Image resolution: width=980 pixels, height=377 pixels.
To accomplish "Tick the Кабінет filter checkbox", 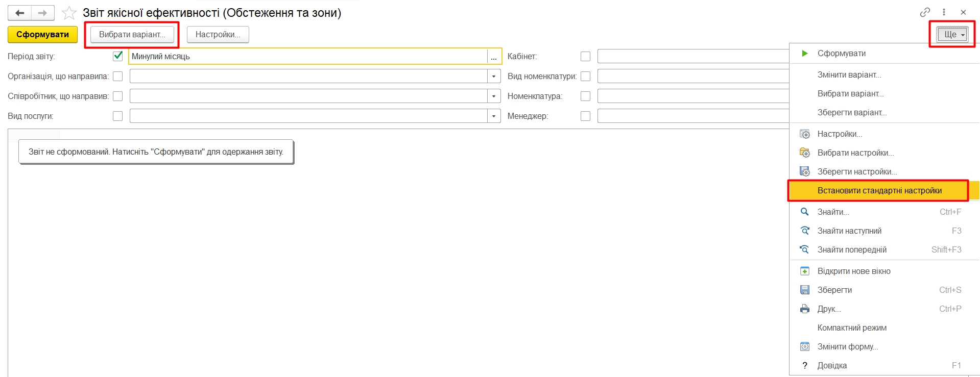I will (585, 57).
